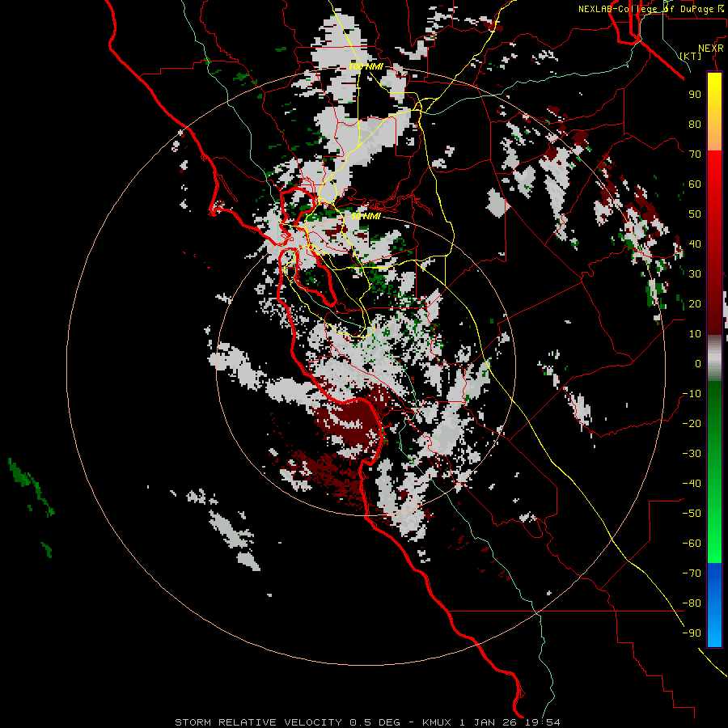Click the gray zero-velocity segment of color bar

click(x=714, y=358)
